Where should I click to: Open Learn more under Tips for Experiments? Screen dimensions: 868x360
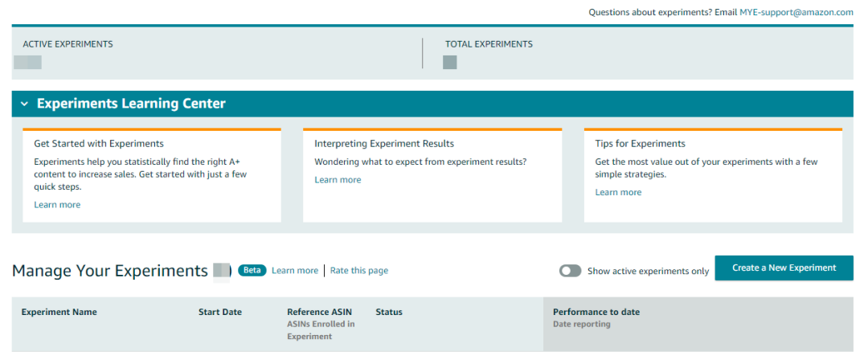618,193
